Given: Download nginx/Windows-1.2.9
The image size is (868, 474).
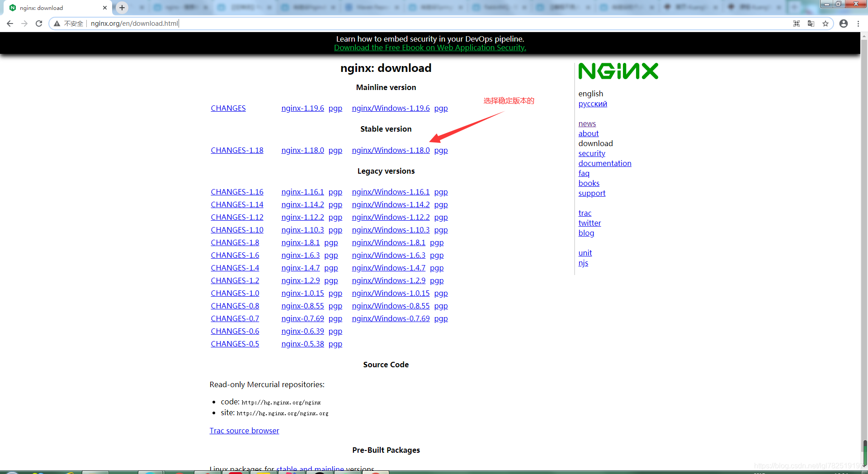Looking at the screenshot, I should point(388,280).
